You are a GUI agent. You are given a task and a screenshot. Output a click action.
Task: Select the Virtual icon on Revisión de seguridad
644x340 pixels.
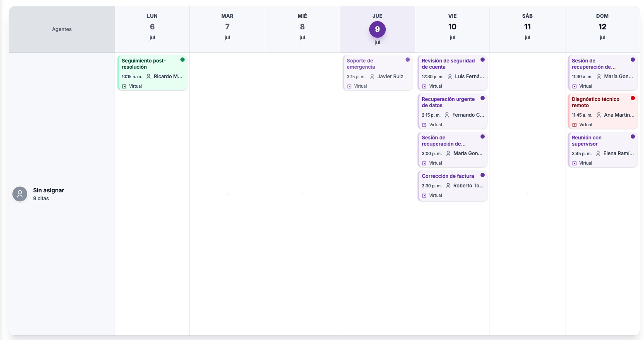pyautogui.click(x=424, y=86)
